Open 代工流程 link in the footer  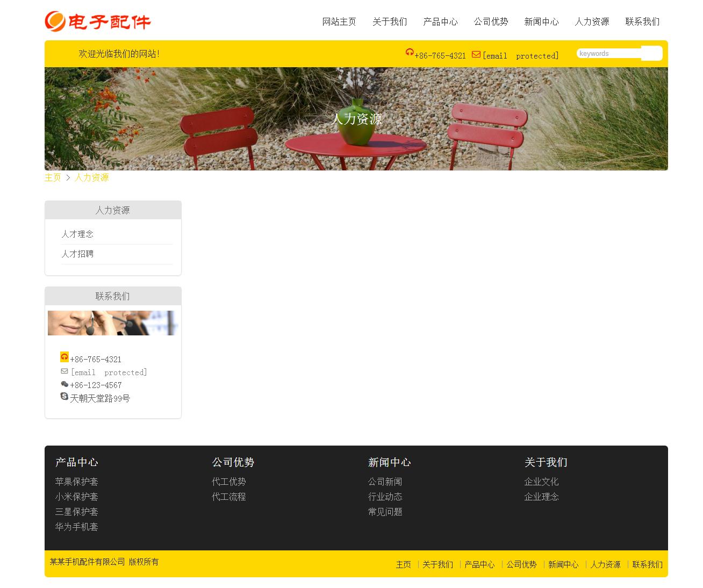[228, 497]
